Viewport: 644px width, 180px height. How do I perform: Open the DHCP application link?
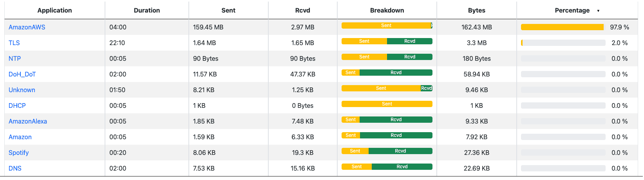click(x=17, y=105)
